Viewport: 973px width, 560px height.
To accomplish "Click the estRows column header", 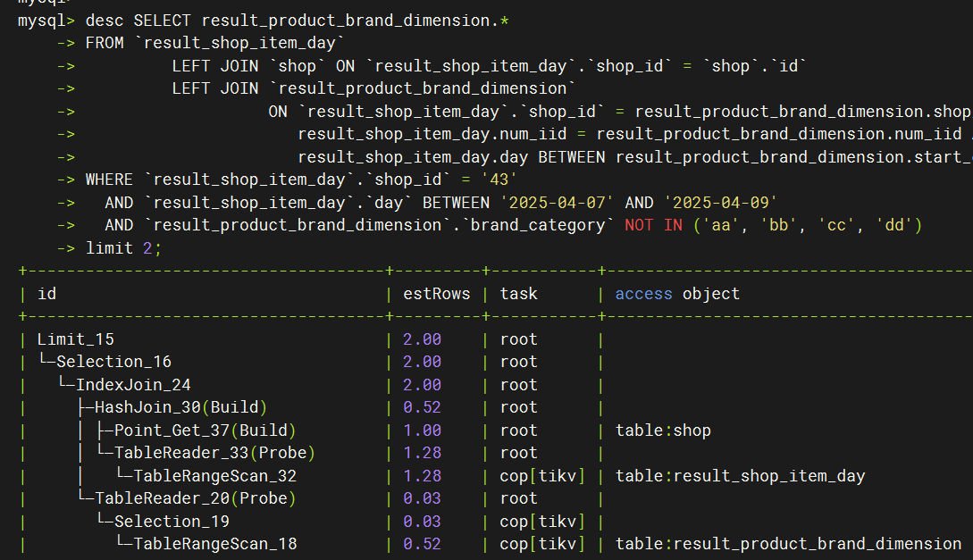I will 436,294.
